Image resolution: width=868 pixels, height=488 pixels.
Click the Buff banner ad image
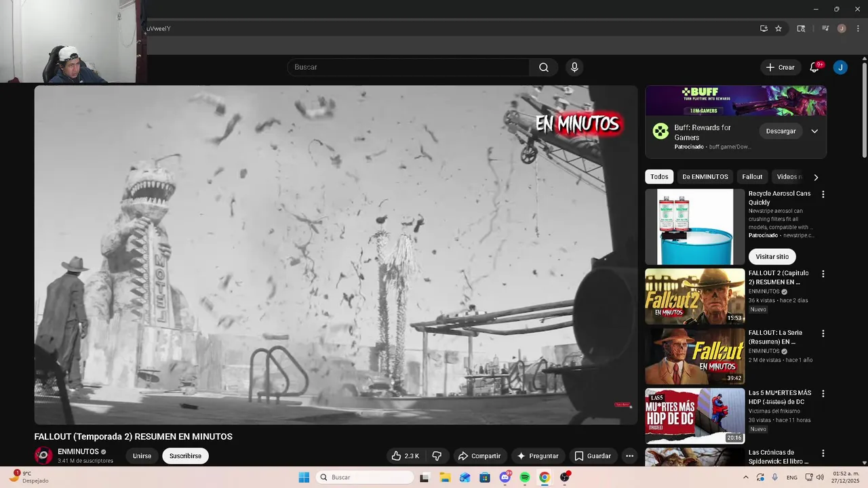click(736, 100)
